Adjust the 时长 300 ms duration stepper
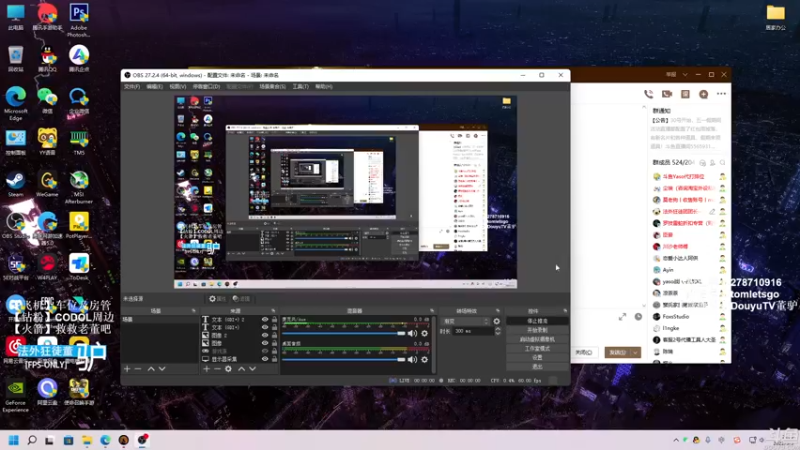Screen dimensions: 800x450 click(497, 331)
